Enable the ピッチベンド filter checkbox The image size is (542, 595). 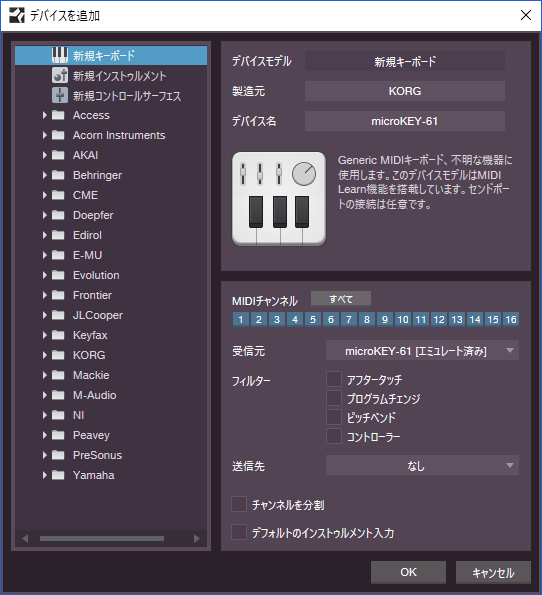tap(334, 417)
